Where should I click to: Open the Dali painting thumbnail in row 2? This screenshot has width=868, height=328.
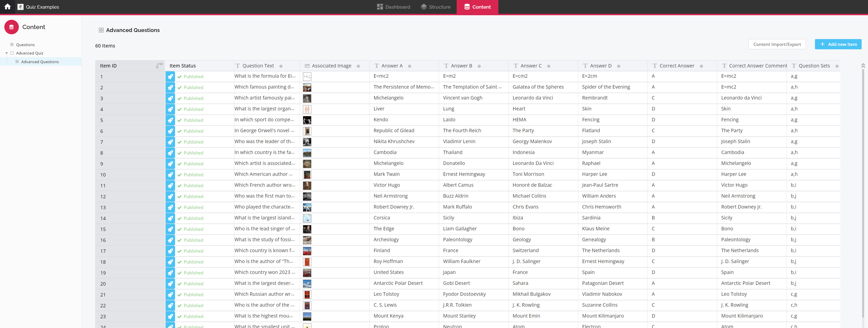(307, 88)
